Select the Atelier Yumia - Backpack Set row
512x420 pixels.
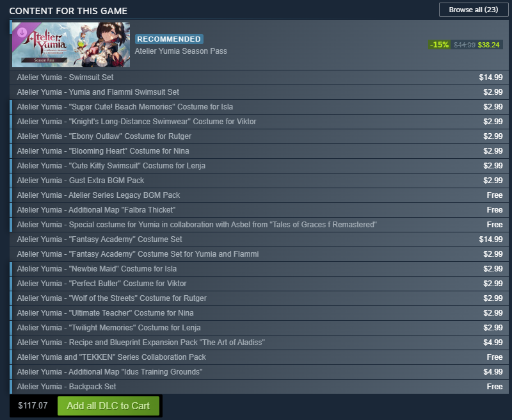[259, 386]
